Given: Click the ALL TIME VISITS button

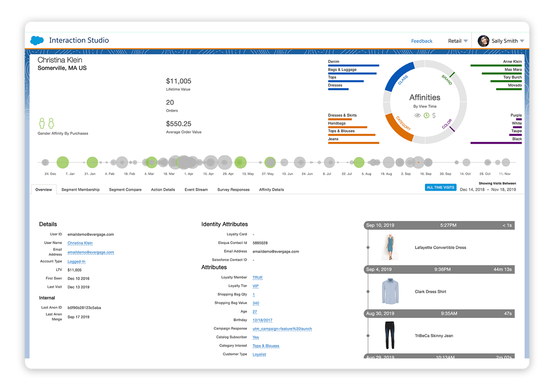Looking at the screenshot, I should [x=441, y=187].
